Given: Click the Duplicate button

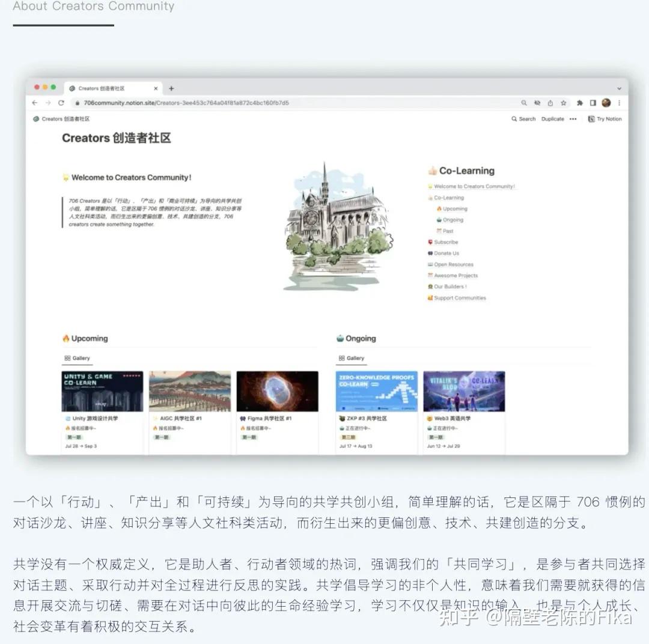Looking at the screenshot, I should point(553,119).
